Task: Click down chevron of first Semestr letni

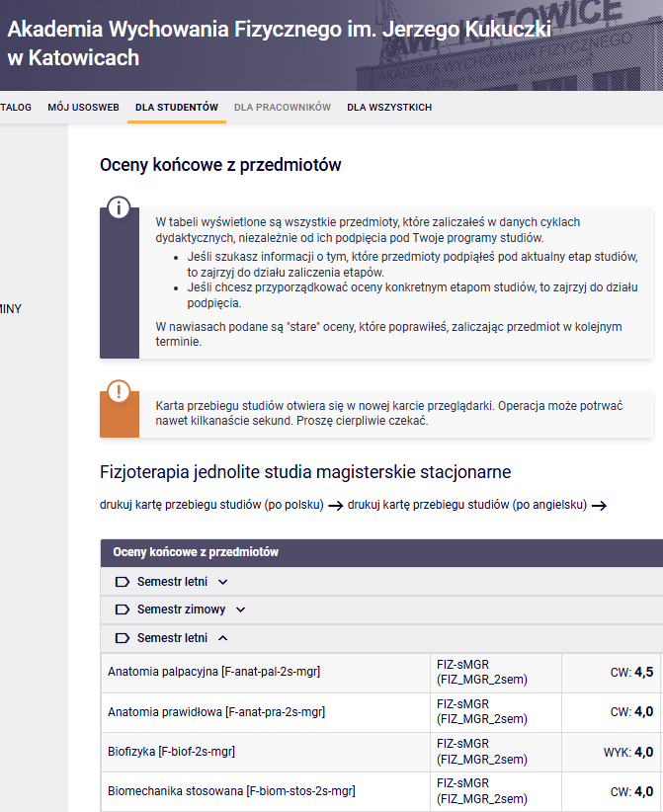Action: coord(222,582)
